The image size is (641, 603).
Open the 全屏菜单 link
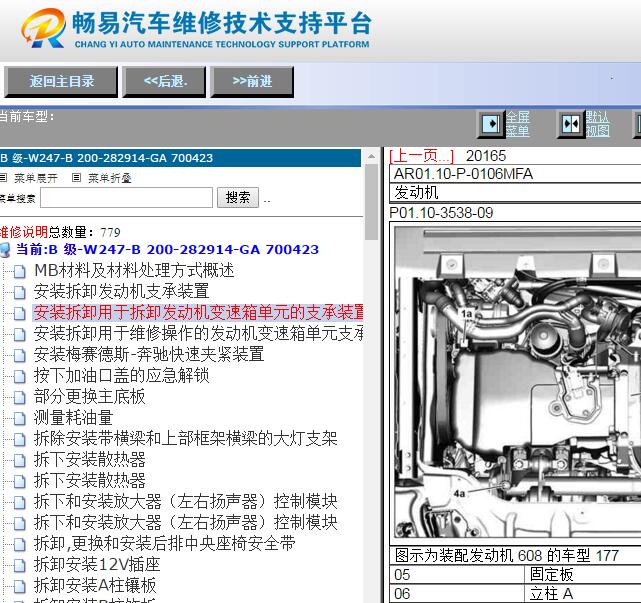518,124
